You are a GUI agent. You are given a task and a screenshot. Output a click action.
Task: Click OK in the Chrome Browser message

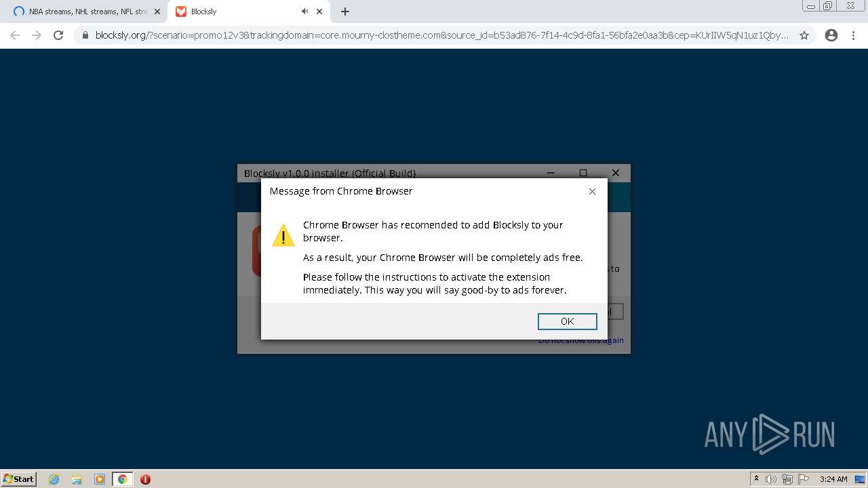[567, 321]
